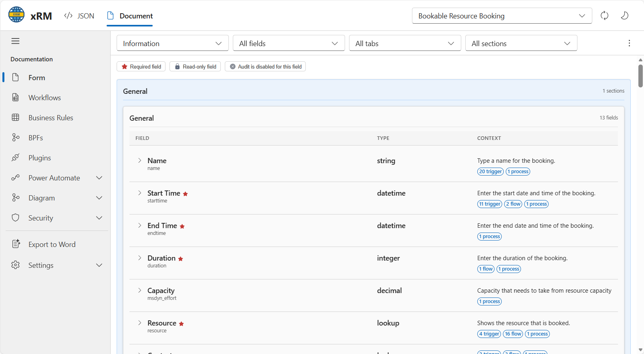Click the Workflows menu item label
The height and width of the screenshot is (354, 644).
pyautogui.click(x=44, y=97)
